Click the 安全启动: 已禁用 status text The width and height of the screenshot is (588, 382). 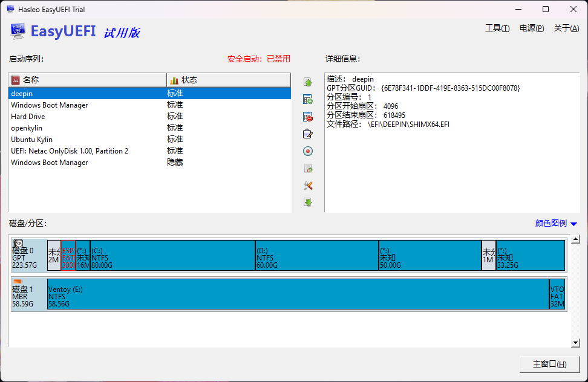[x=258, y=59]
